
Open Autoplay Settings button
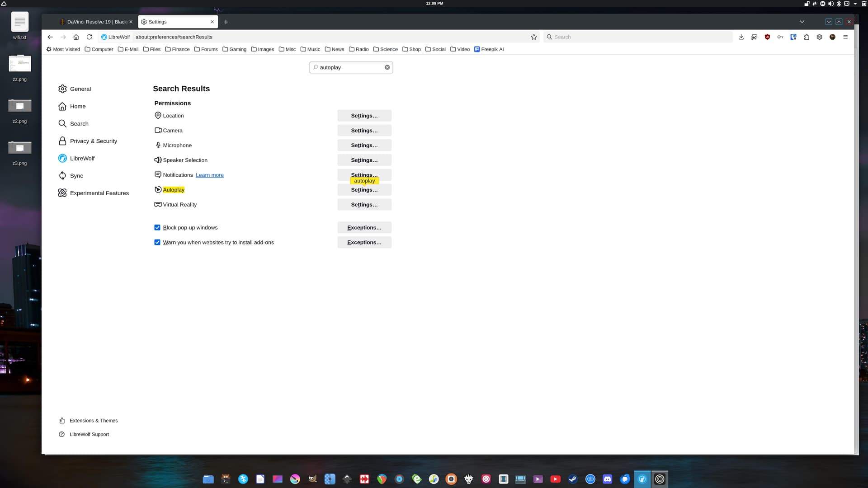[x=364, y=192]
